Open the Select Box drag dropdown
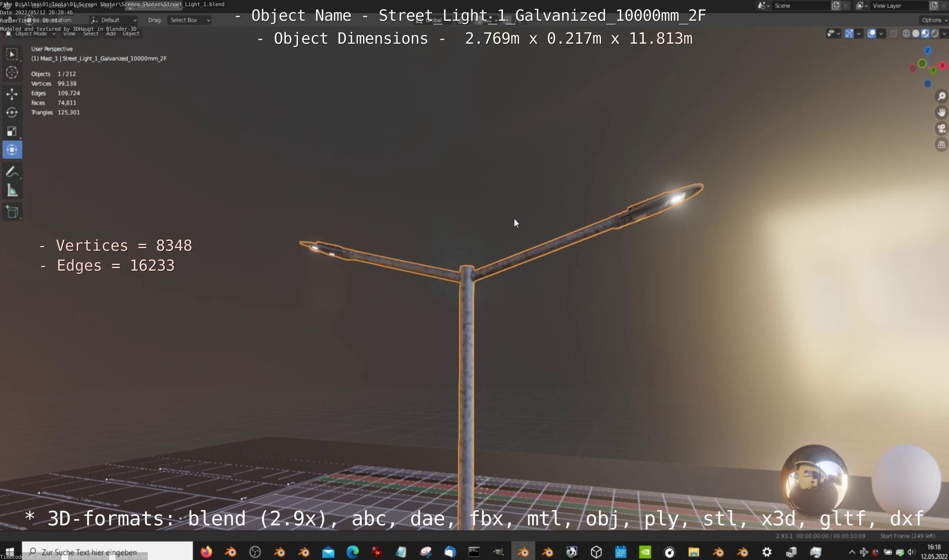The image size is (949, 560). click(x=189, y=20)
